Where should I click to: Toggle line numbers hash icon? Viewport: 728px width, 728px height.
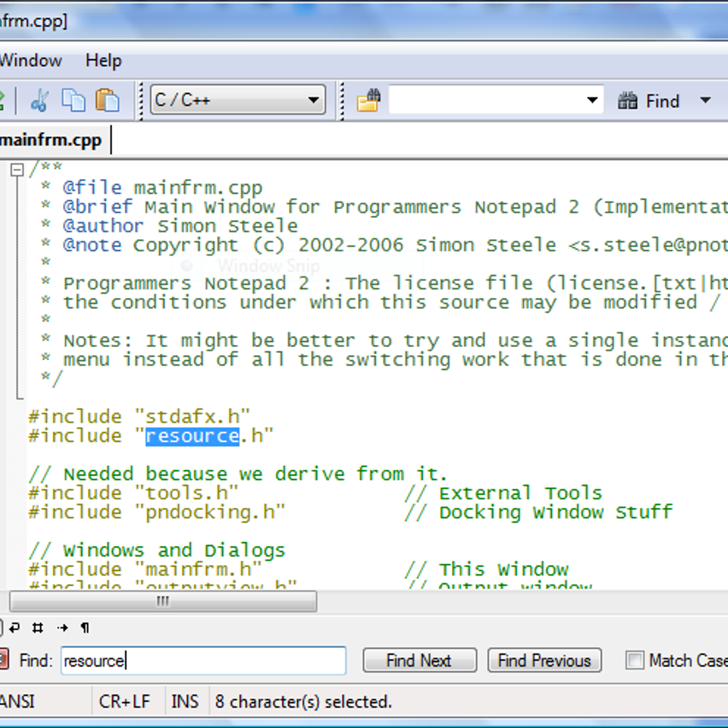point(38,628)
